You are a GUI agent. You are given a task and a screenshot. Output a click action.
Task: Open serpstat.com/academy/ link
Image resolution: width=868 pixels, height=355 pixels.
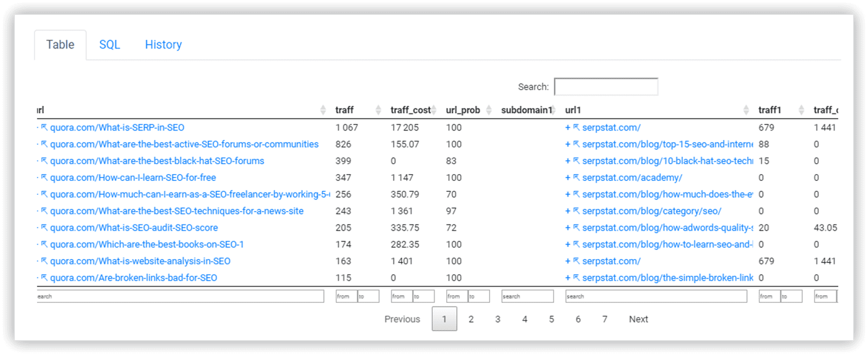point(632,178)
